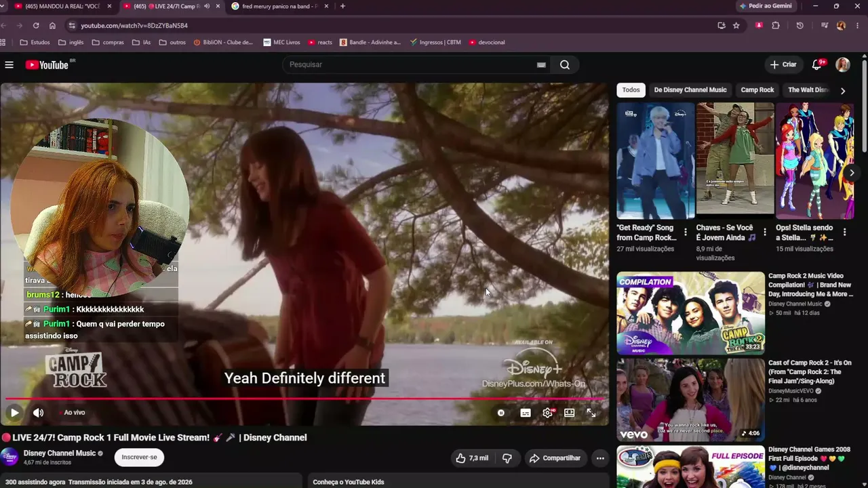This screenshot has width=868, height=488.
Task: Open the inglês bookmarks folder
Action: click(x=71, y=42)
